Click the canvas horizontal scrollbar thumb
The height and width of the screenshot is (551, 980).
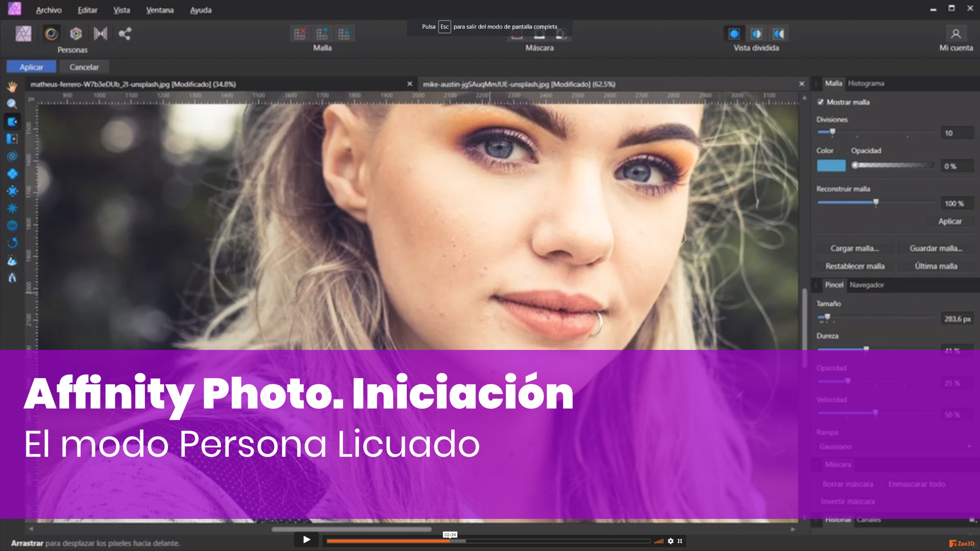[x=352, y=530]
